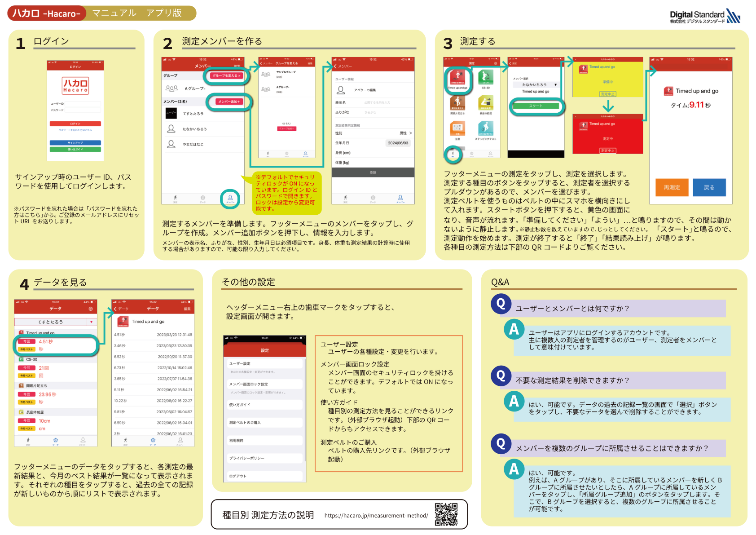Tap the 23.95秒 result under 開眼片足立ち

point(48,394)
